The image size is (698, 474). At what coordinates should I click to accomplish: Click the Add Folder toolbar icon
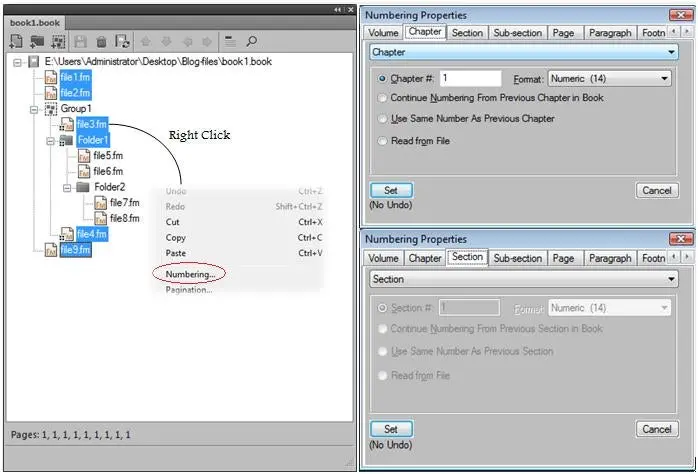point(38,42)
